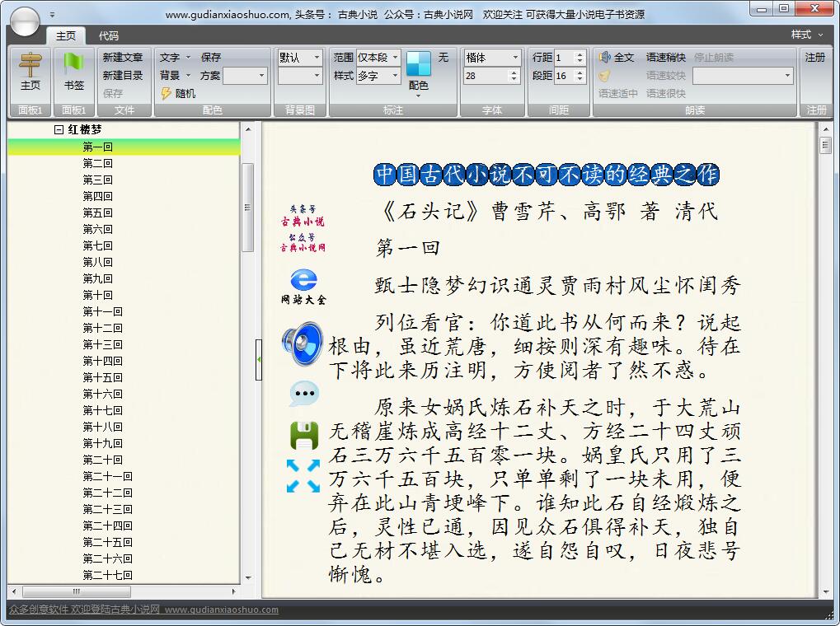Open the 楷体 font dropdown
The width and height of the screenshot is (840, 626).
coord(515,58)
